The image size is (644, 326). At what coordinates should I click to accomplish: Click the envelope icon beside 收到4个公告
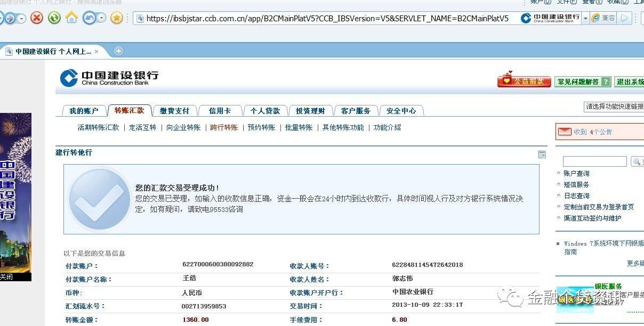pyautogui.click(x=565, y=131)
